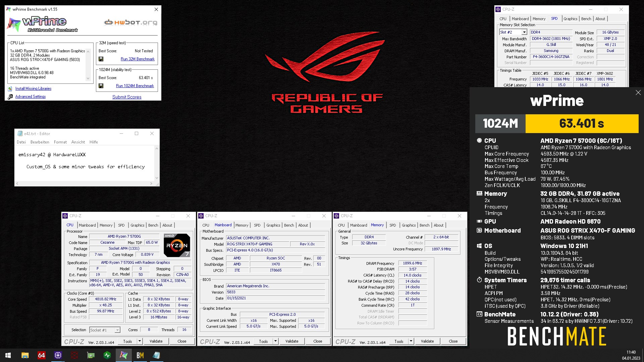Click the floppy save icon under 1024M test

tap(101, 86)
